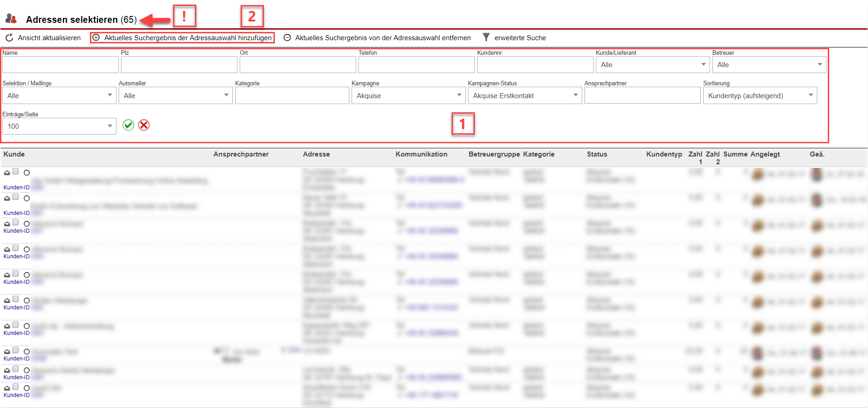
Task: Click the Ansprechpartner column header
Action: tap(241, 154)
